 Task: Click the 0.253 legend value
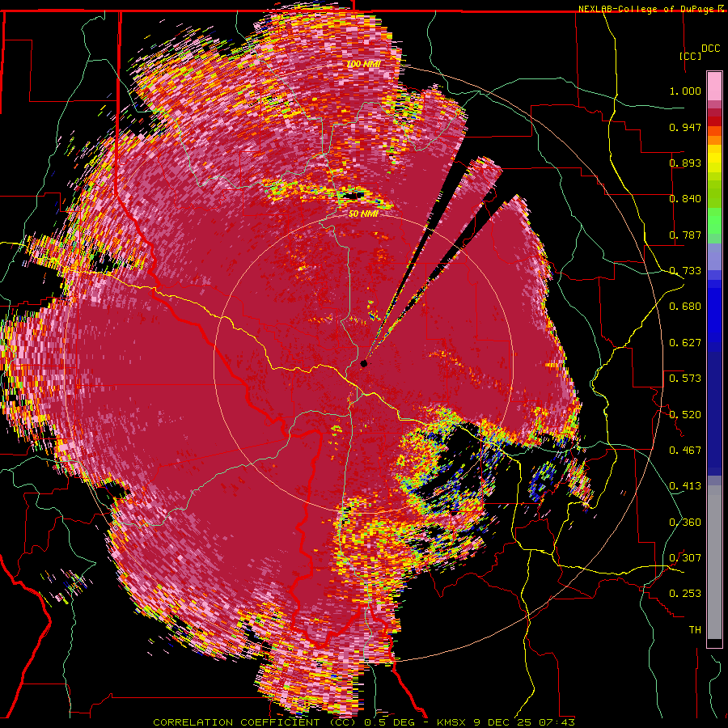pos(685,594)
